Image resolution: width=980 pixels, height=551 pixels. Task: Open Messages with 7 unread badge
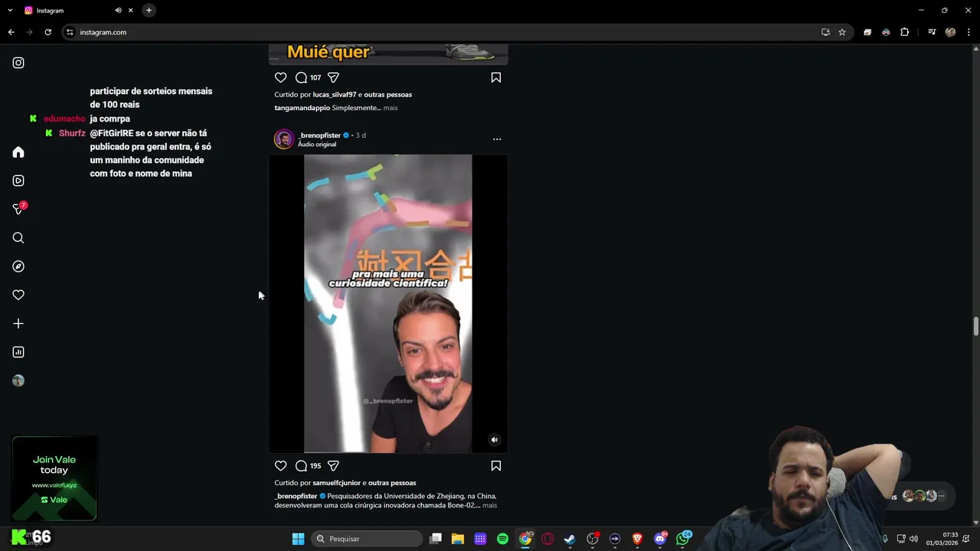19,209
